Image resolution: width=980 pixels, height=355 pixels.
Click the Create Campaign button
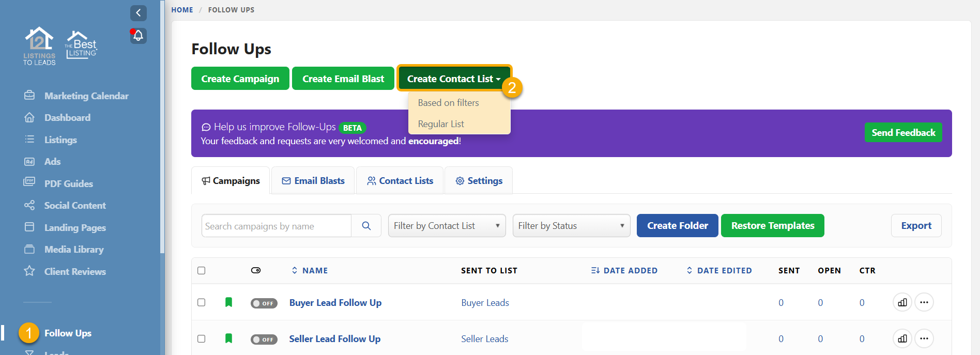240,79
